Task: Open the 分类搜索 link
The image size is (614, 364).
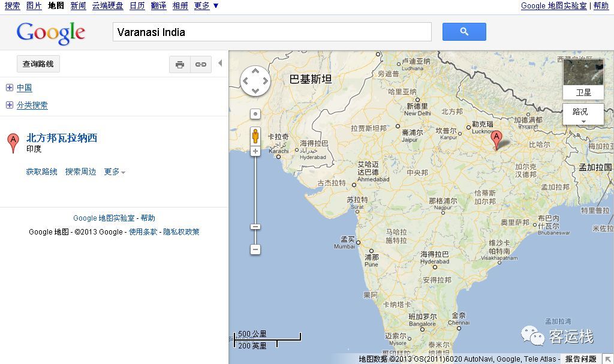Action: click(x=32, y=105)
